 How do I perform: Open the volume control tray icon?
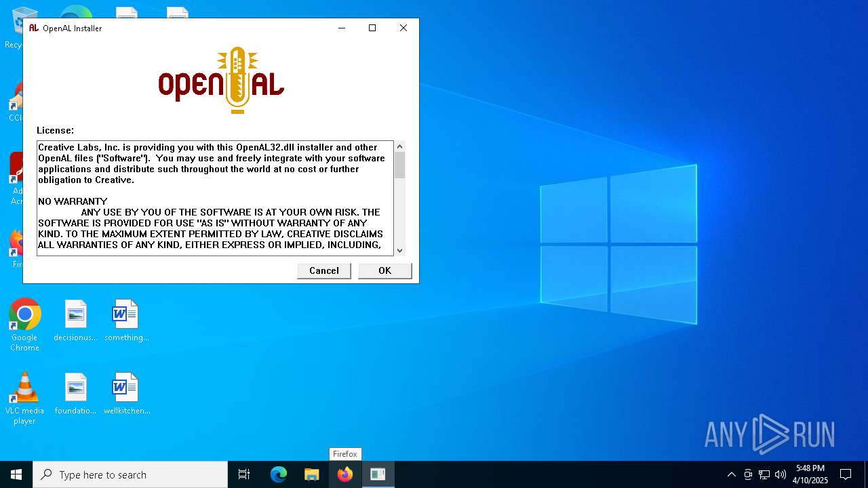[781, 474]
